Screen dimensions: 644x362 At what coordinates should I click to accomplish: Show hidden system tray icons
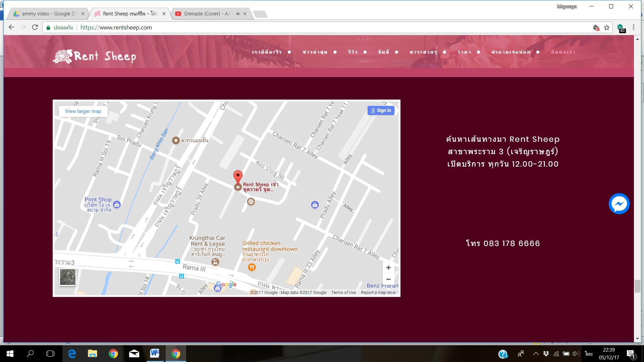point(536,354)
